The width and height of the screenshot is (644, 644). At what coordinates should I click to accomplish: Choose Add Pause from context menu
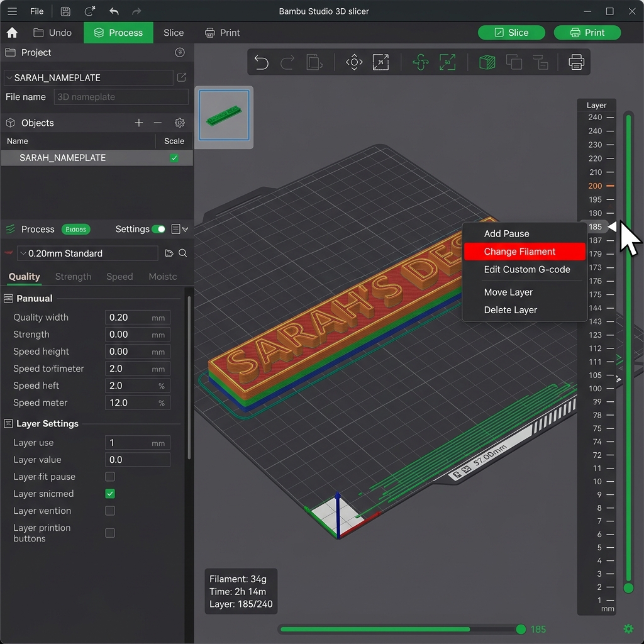(525, 234)
